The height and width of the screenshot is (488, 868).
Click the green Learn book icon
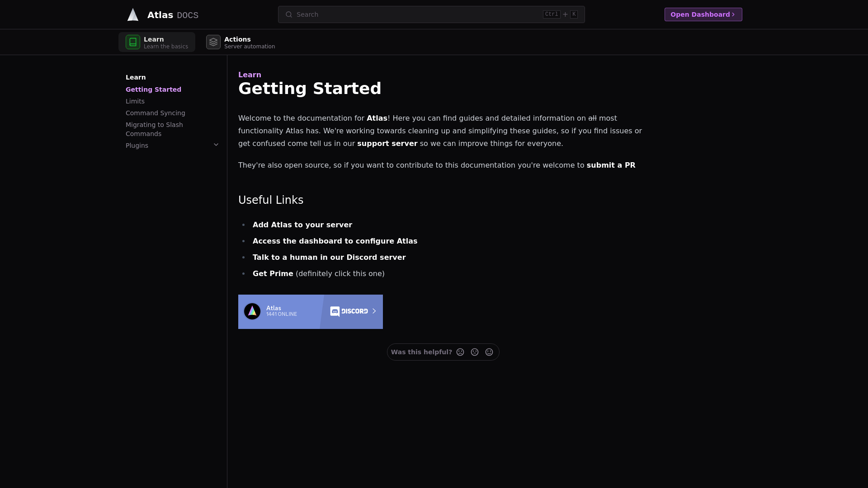133,42
